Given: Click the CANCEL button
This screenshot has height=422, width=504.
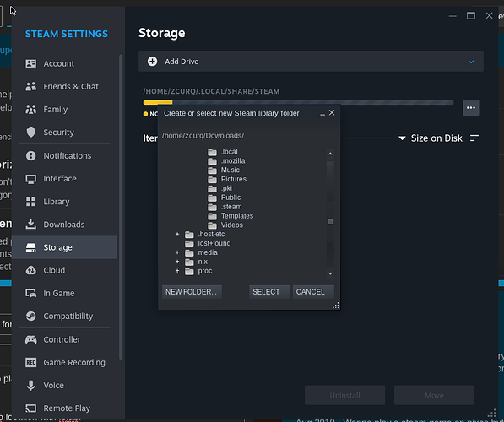Looking at the screenshot, I should click(x=313, y=292).
